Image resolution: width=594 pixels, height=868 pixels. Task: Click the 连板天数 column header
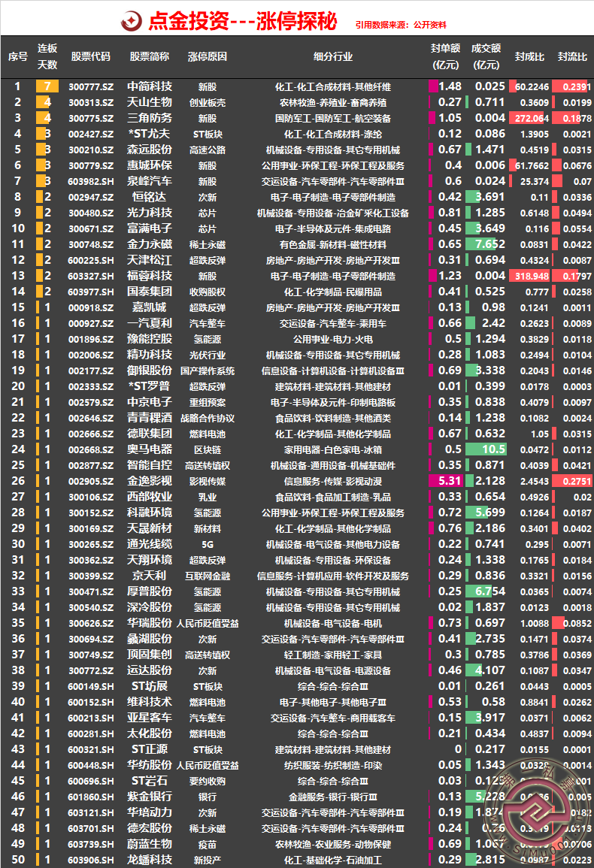(x=47, y=56)
